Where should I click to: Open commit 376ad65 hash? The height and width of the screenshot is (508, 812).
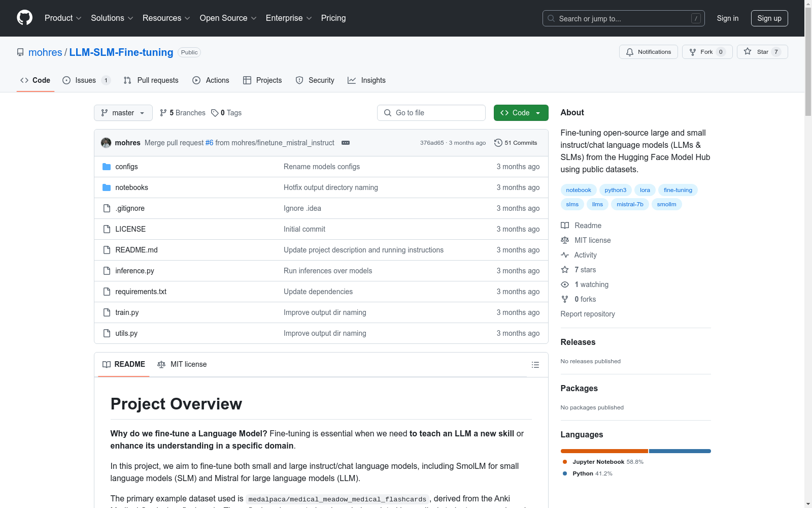point(432,143)
